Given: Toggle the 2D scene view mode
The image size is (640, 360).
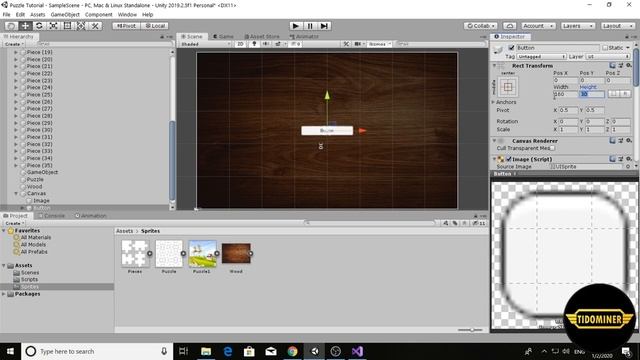Looking at the screenshot, I should tap(240, 44).
